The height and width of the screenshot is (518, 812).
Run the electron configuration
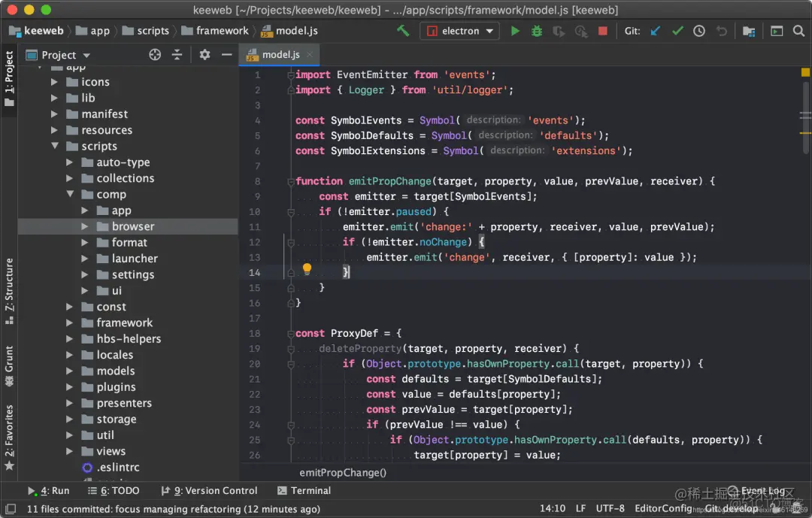tap(515, 31)
